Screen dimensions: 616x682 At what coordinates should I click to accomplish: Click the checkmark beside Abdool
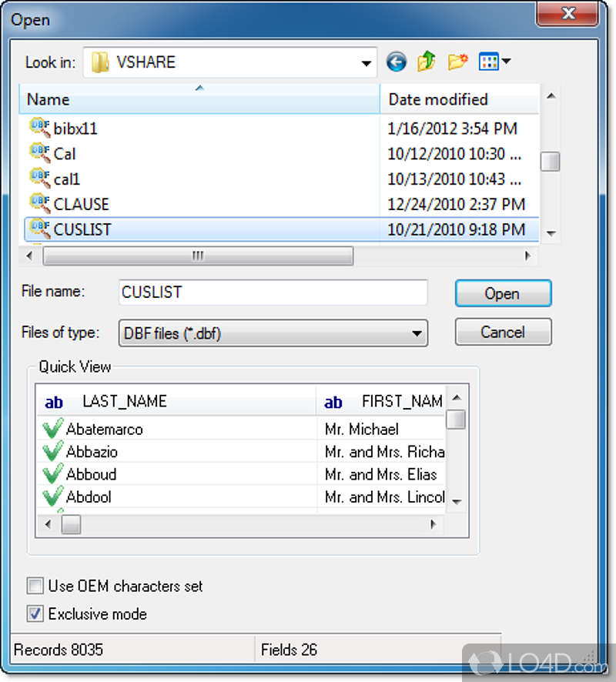click(x=52, y=496)
